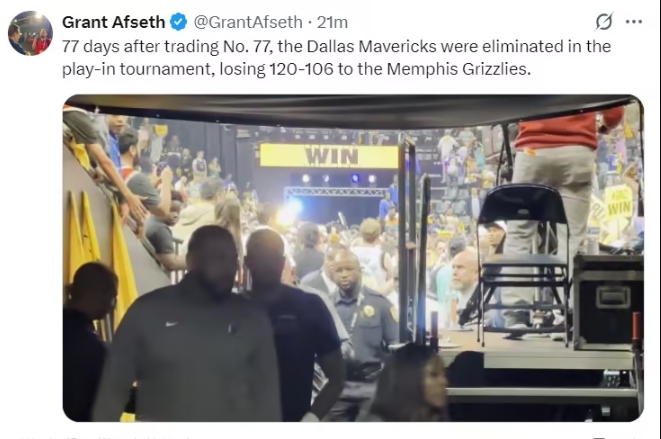661x439 pixels.
Task: Open the @GrantAfseth handle link
Action: pyautogui.click(x=248, y=22)
